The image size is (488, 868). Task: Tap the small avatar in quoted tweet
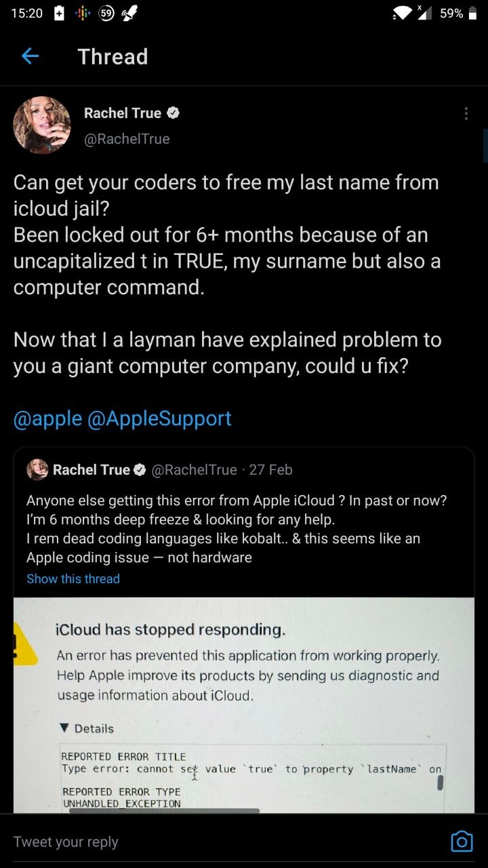pyautogui.click(x=37, y=469)
